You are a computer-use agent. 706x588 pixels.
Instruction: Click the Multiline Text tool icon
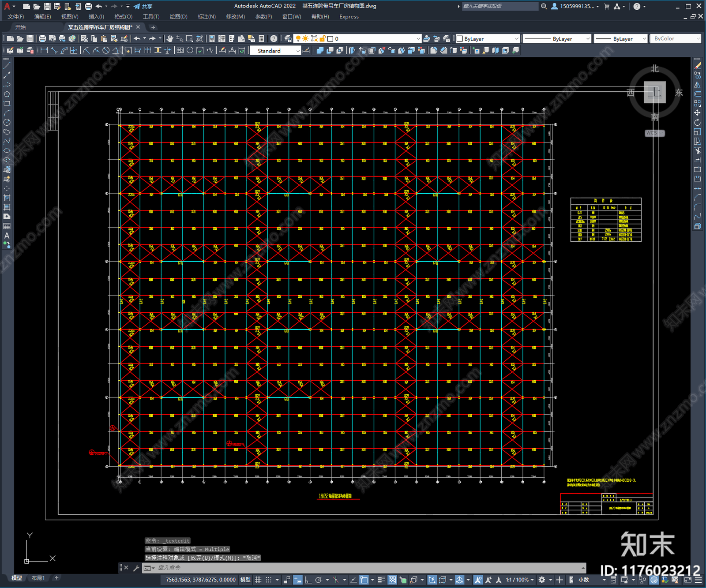coord(7,236)
